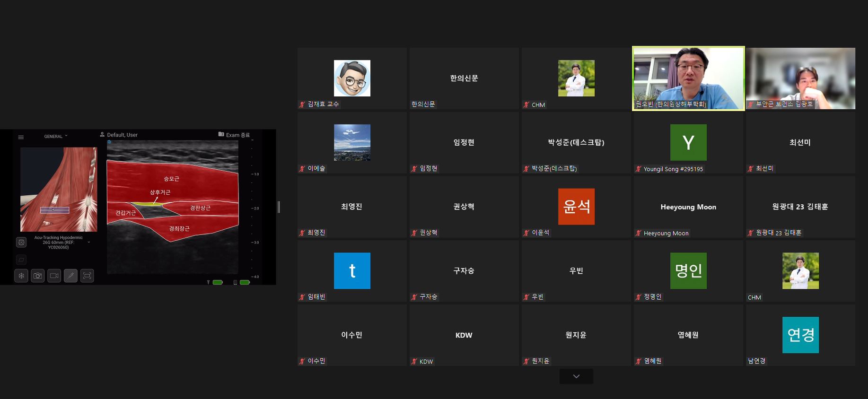Click the KDW name in tile center
868x399 pixels.
point(464,335)
